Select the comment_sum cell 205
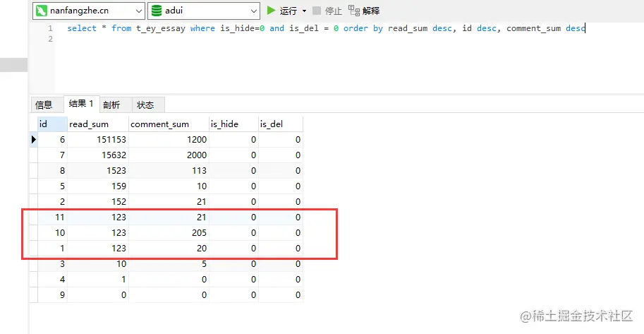 (x=169, y=233)
